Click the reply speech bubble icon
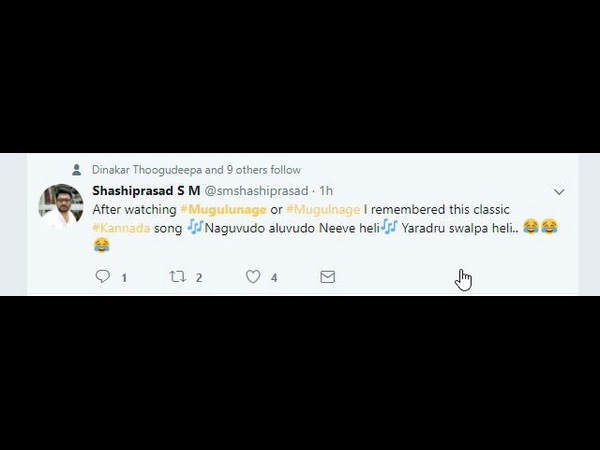The image size is (600, 450). pyautogui.click(x=103, y=276)
